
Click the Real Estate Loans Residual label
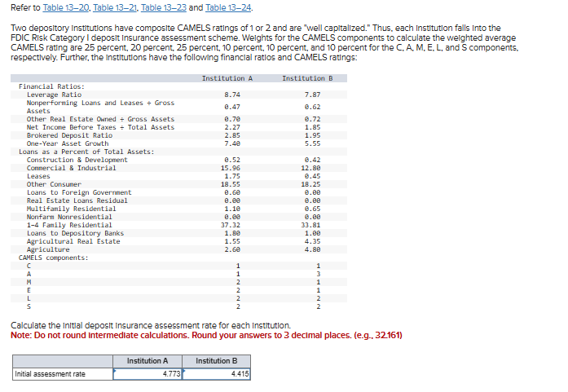(x=77, y=200)
